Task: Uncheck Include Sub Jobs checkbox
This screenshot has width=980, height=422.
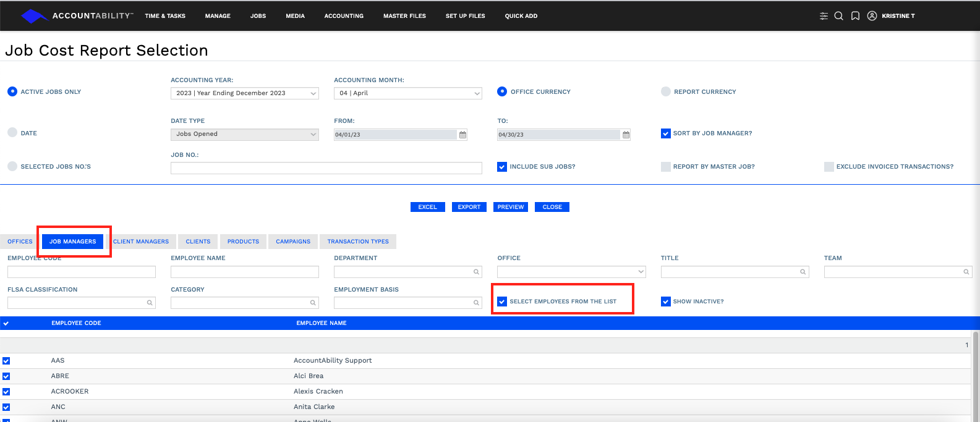Action: coord(502,167)
